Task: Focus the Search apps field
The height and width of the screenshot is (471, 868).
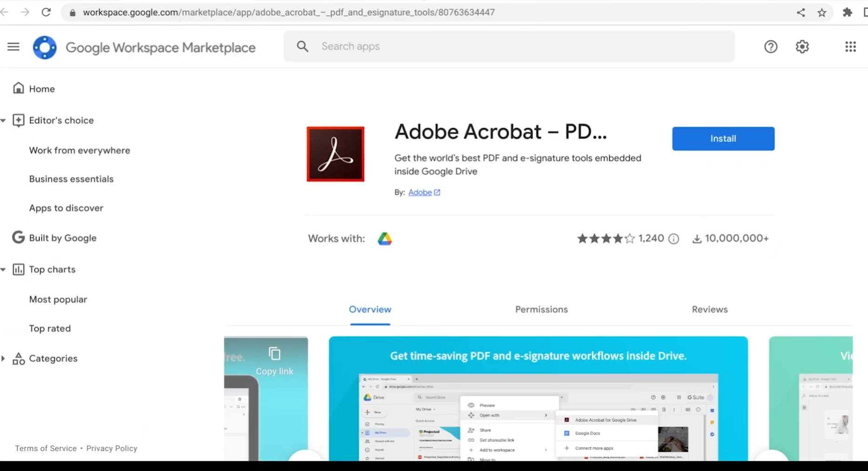Action: click(x=510, y=46)
